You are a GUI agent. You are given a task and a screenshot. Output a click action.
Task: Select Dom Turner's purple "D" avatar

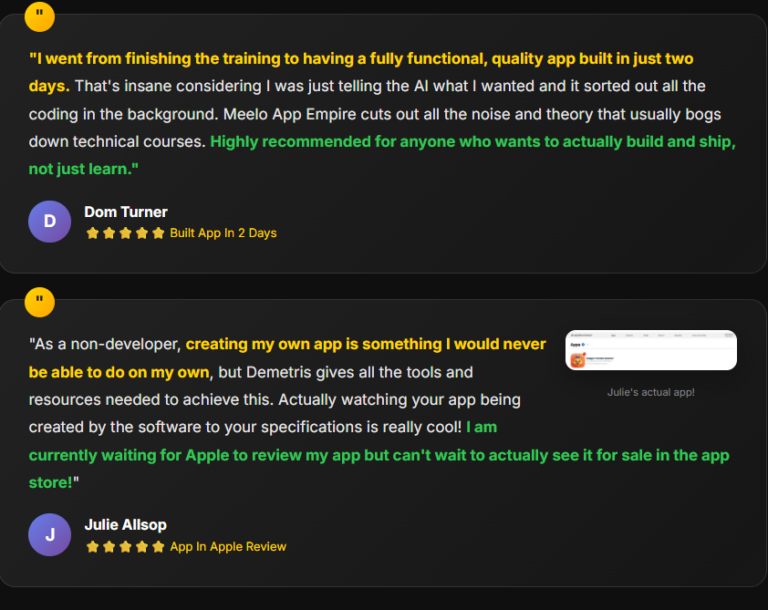coord(50,222)
